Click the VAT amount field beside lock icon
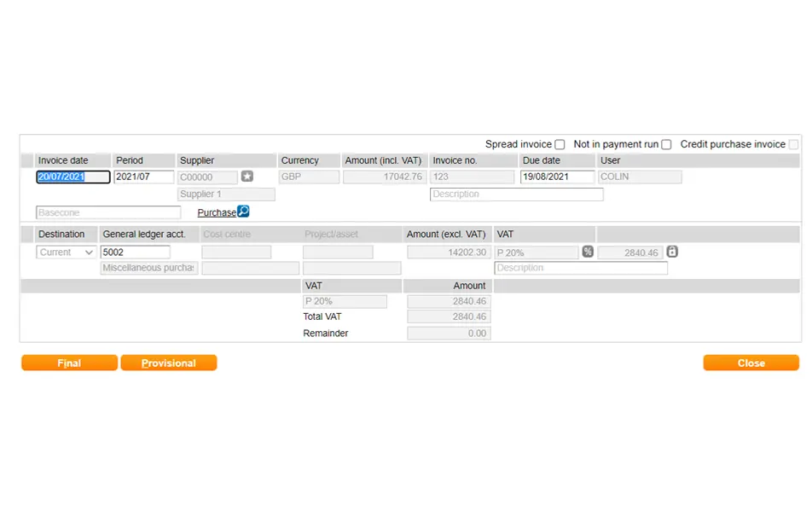 tap(630, 252)
